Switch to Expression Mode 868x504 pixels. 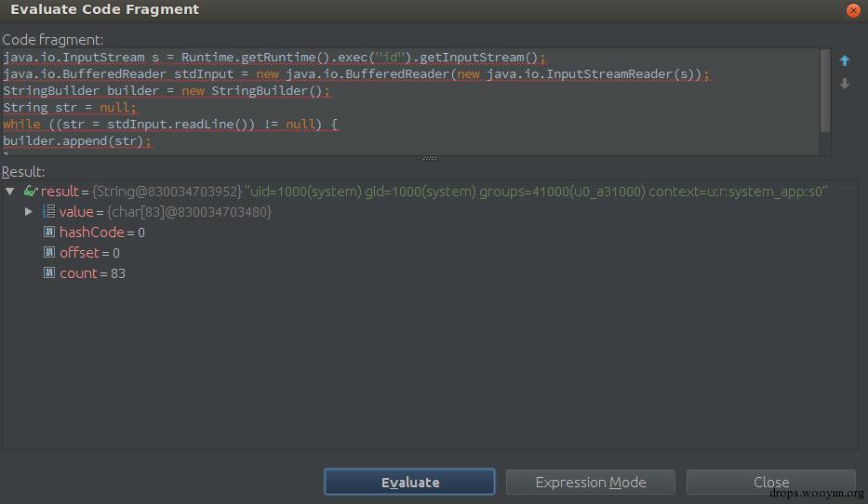point(591,482)
